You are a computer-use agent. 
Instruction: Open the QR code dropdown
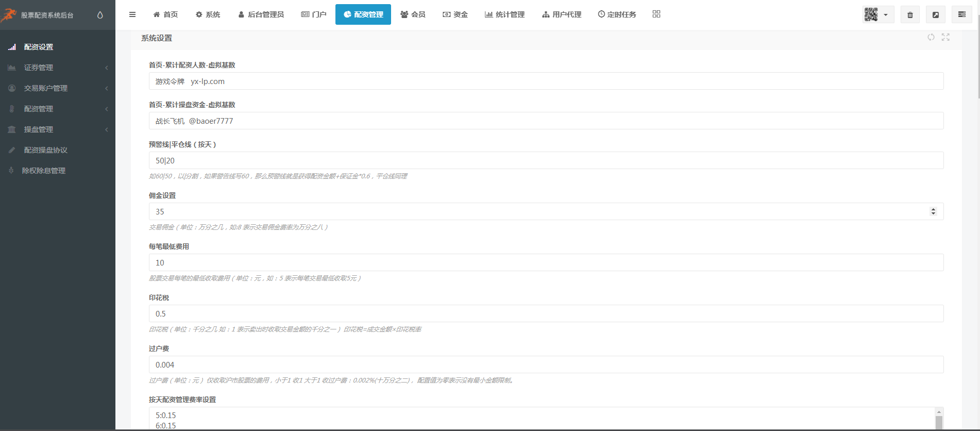tap(878, 14)
